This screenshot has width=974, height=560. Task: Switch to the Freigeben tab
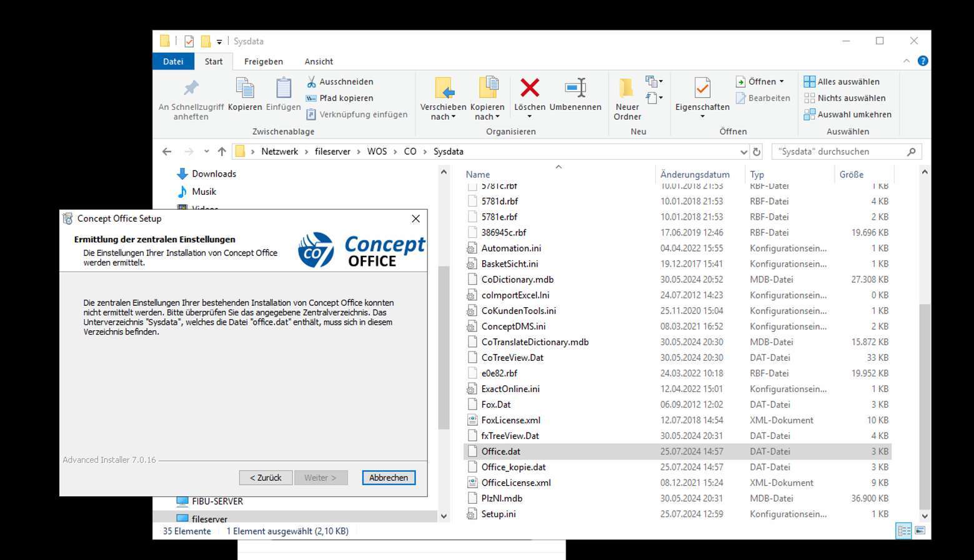pos(263,61)
